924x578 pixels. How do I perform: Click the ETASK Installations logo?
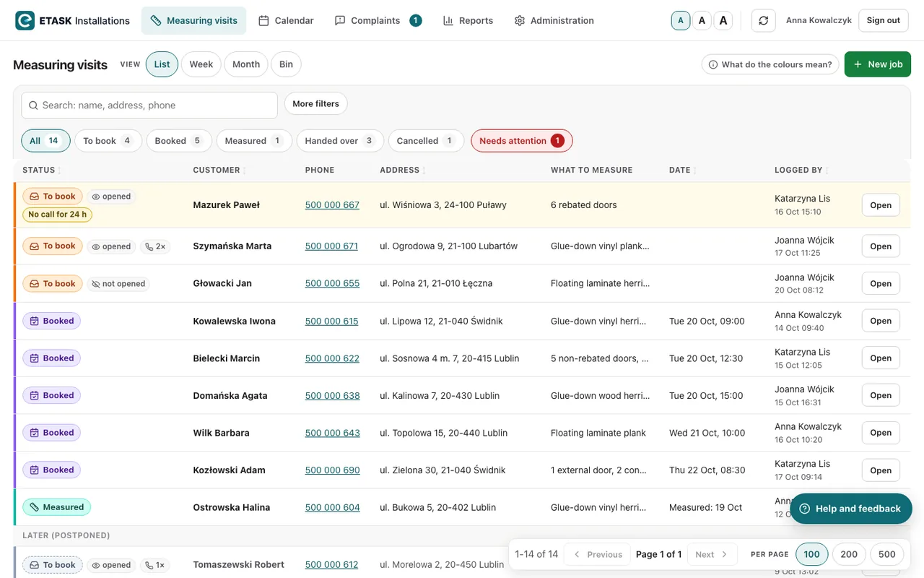coord(72,20)
